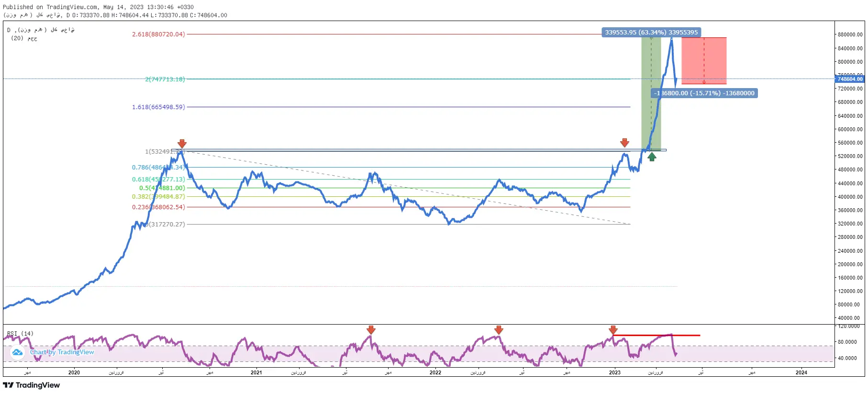Screen dimensions: 868x394
Task: Click the current price tag 748604.00
Action: coord(850,79)
